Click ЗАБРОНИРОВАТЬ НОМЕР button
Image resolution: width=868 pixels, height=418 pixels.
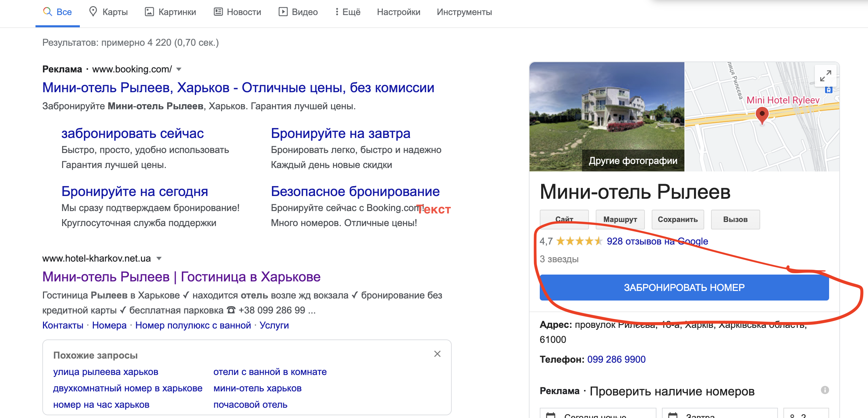684,288
